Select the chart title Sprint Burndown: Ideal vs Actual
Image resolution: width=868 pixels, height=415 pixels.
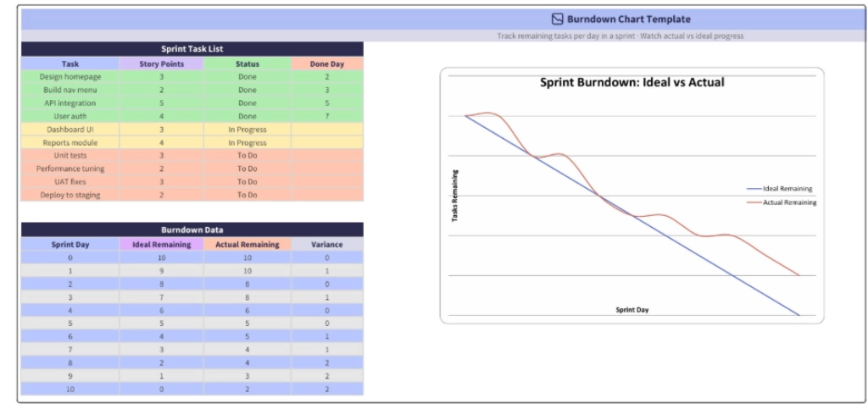click(x=632, y=82)
